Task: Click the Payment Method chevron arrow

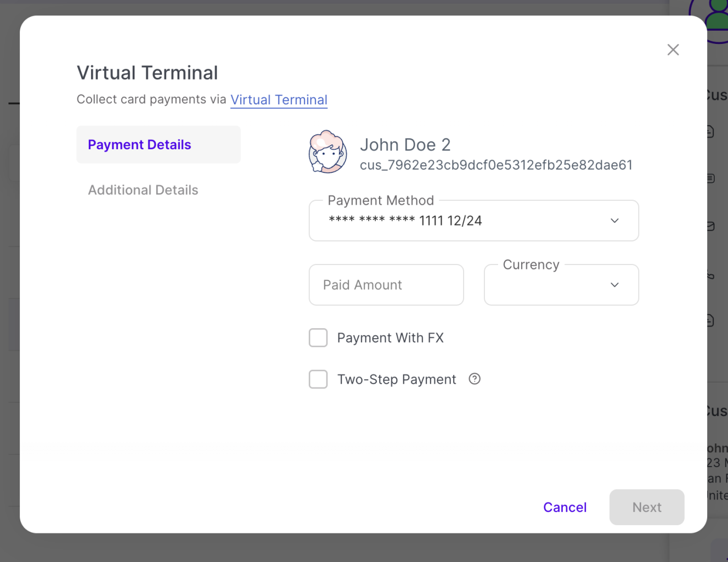Action: [x=614, y=221]
